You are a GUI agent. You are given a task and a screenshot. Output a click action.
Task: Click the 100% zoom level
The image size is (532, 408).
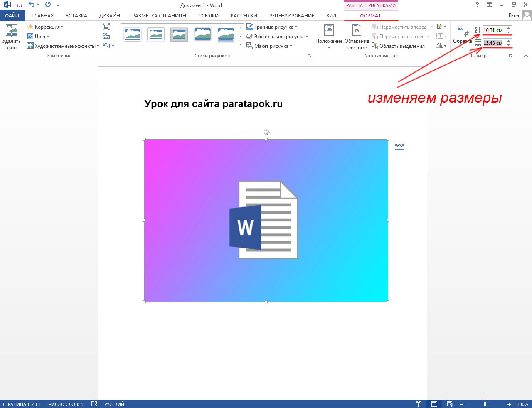[522, 404]
